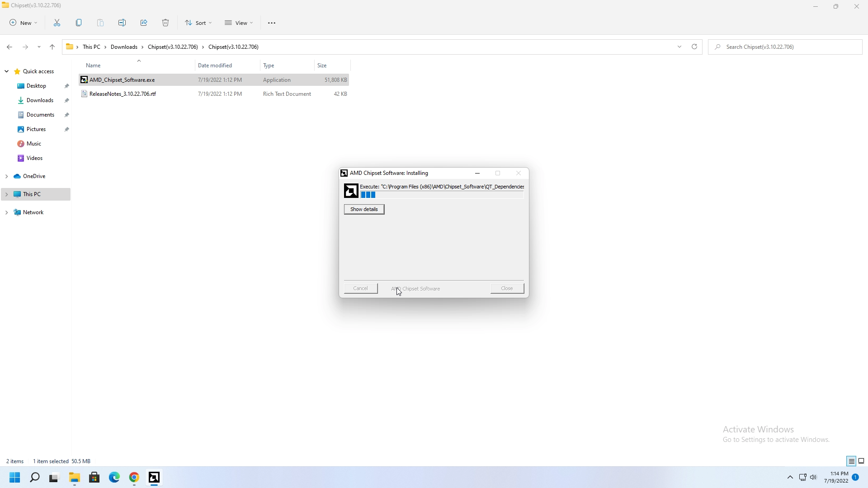Open Google Chrome from taskbar

coord(134,478)
